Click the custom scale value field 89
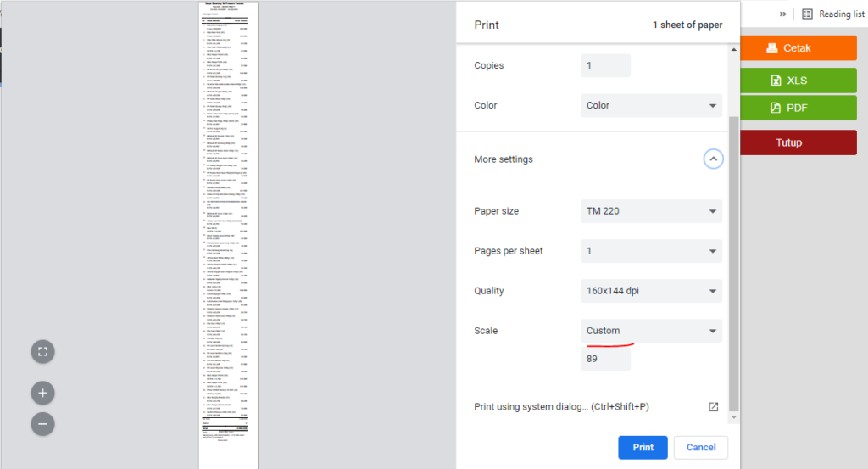The image size is (868, 469). tap(605, 359)
